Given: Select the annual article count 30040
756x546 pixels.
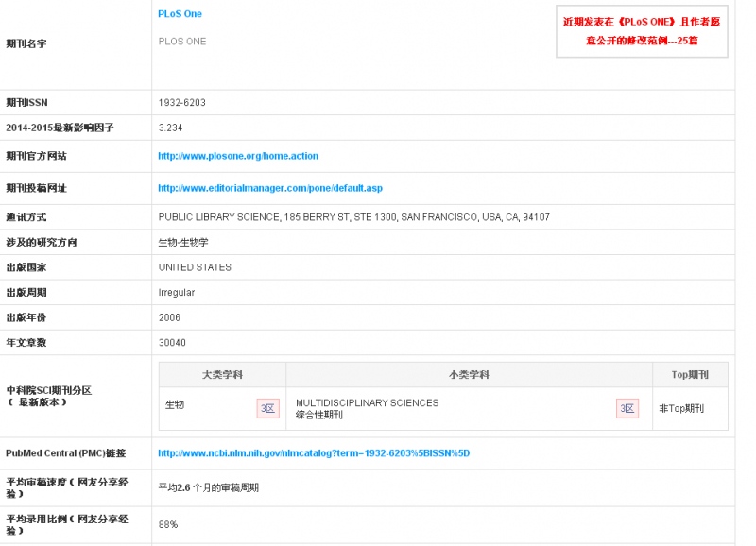Looking at the screenshot, I should [172, 343].
